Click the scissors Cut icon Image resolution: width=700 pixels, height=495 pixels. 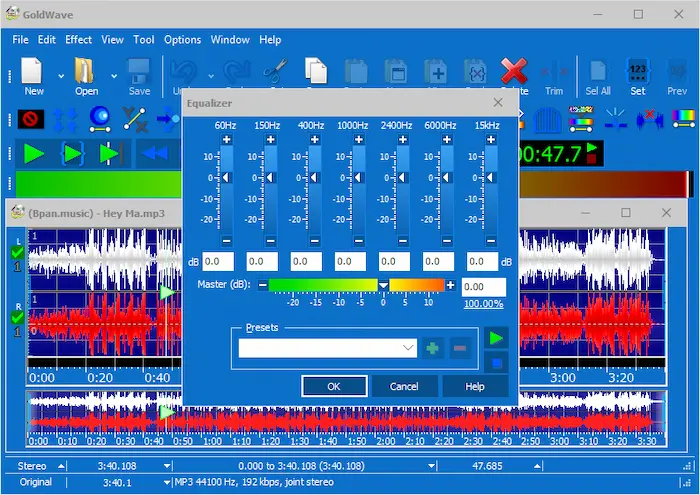pos(275,71)
